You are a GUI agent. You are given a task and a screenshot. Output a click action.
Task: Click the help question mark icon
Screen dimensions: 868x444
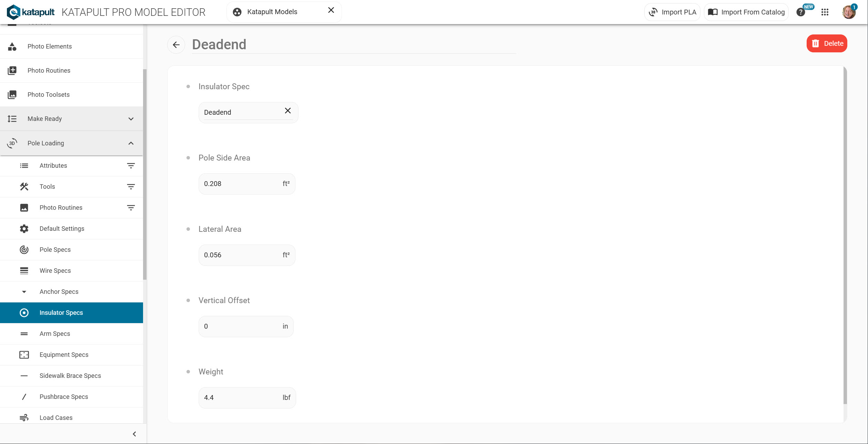pos(801,12)
